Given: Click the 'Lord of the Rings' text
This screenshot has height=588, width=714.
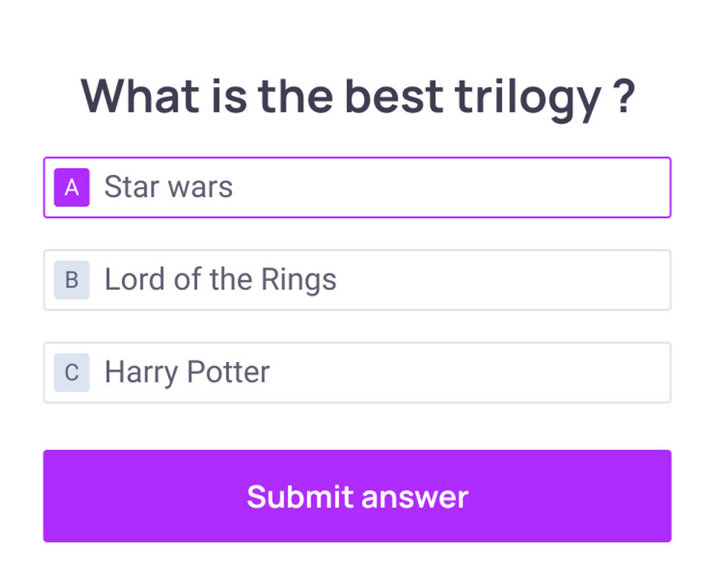Looking at the screenshot, I should tap(220, 280).
